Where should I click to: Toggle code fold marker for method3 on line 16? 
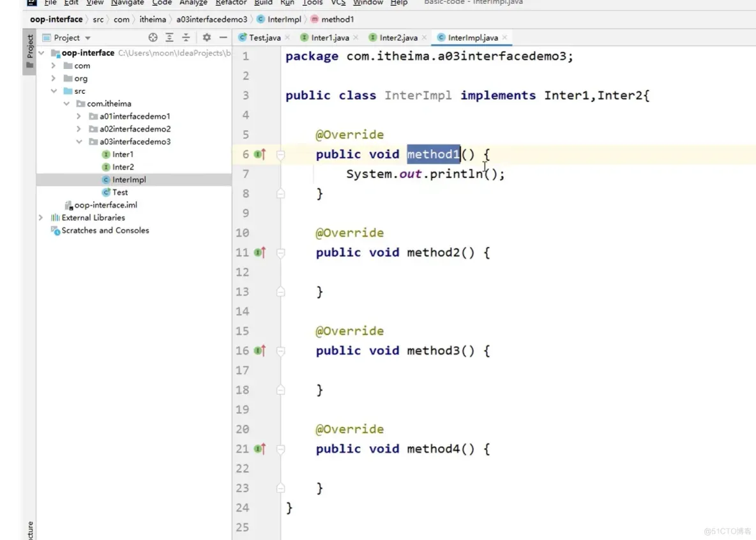click(x=280, y=351)
